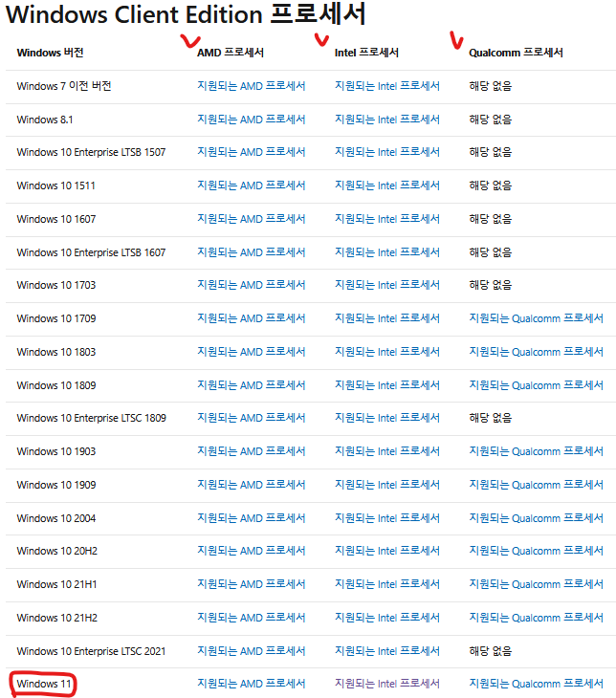The width and height of the screenshot is (616, 698).
Task: Open AMD link for Windows 10 Enterprise LTSB 1607
Action: (252, 252)
